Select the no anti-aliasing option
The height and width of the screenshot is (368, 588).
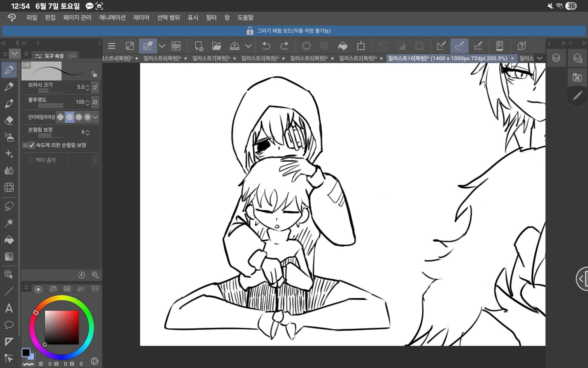click(x=60, y=117)
